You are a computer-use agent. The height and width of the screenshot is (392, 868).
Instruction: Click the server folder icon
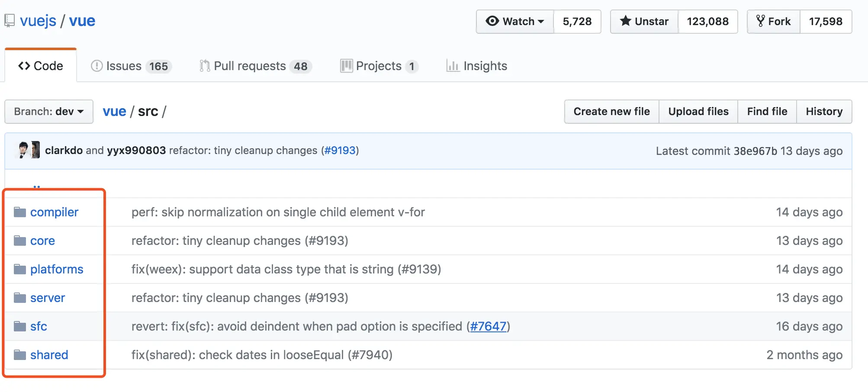pos(20,298)
